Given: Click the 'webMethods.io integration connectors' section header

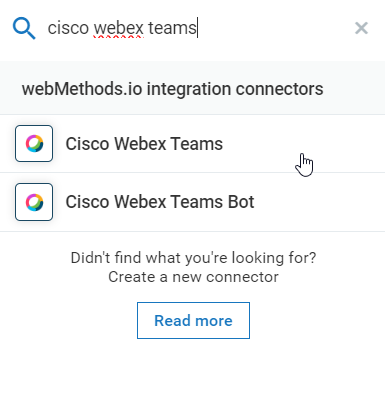Looking at the screenshot, I should (172, 89).
